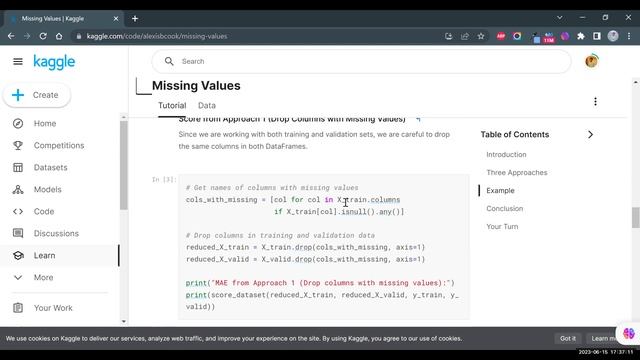Screen dimensions: 640x360
Task: Go forward in the browser
Action: click(x=27, y=36)
